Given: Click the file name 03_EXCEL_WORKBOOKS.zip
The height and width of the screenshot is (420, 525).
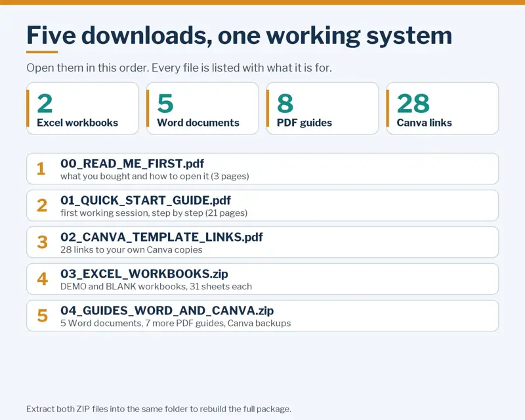Looking at the screenshot, I should point(144,274).
